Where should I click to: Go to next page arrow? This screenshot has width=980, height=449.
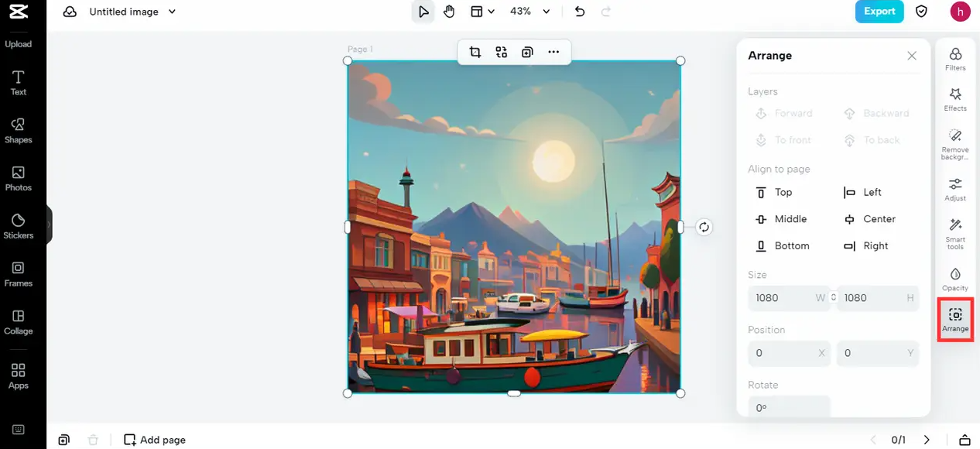pos(926,440)
